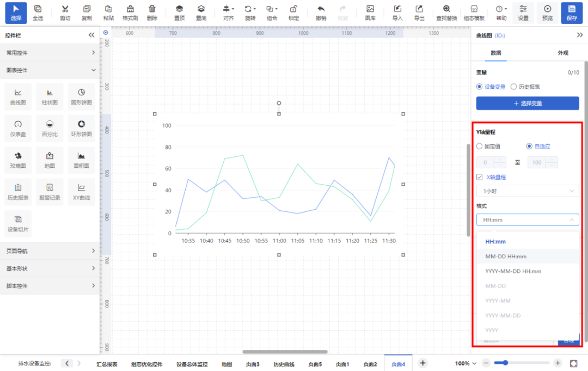The width and height of the screenshot is (588, 371).
Task: Select the 地图 map widget
Action: 50,160
